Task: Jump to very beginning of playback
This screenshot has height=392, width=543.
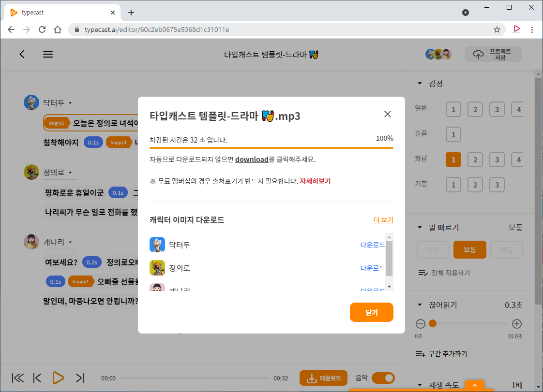Action: tap(17, 378)
